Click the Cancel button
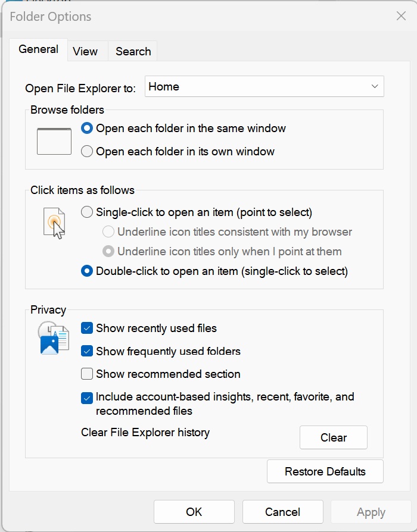 click(282, 512)
